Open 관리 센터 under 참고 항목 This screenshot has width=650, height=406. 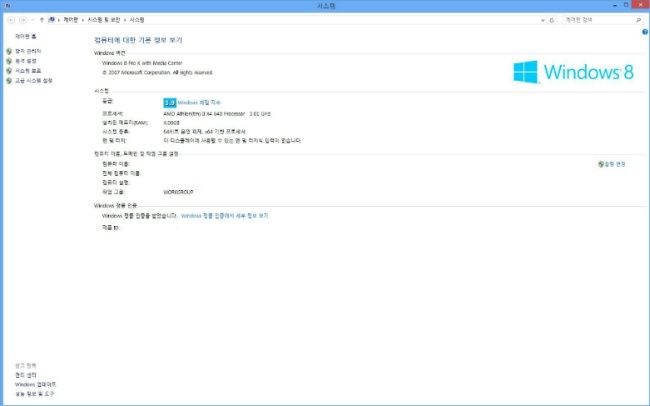tap(26, 375)
